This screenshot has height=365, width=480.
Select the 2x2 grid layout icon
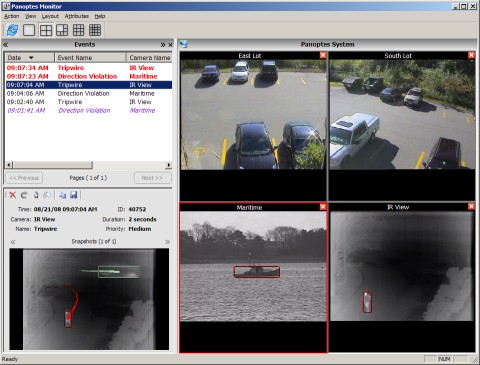pos(46,30)
